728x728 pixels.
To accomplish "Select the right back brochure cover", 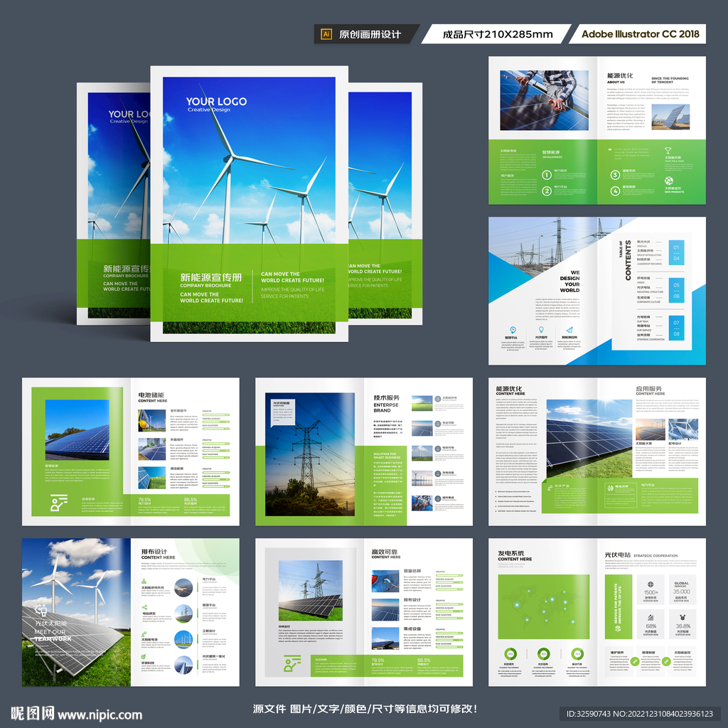I will (x=385, y=204).
